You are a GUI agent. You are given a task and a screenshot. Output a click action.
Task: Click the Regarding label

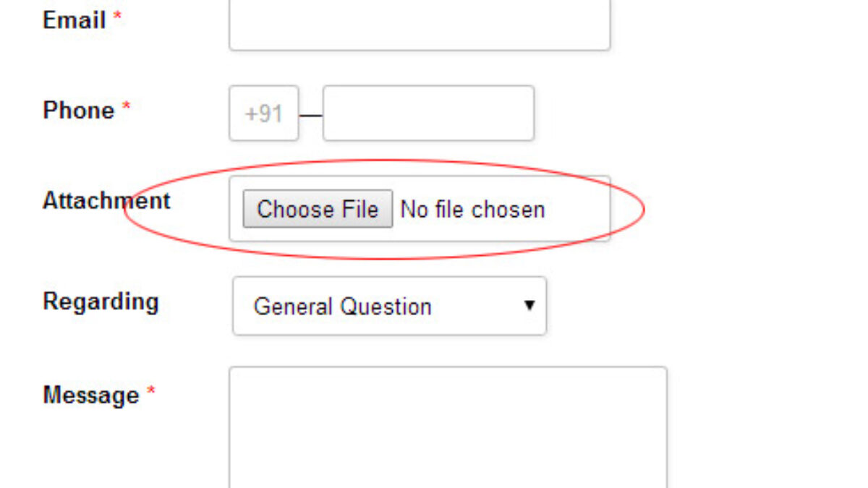point(101,301)
